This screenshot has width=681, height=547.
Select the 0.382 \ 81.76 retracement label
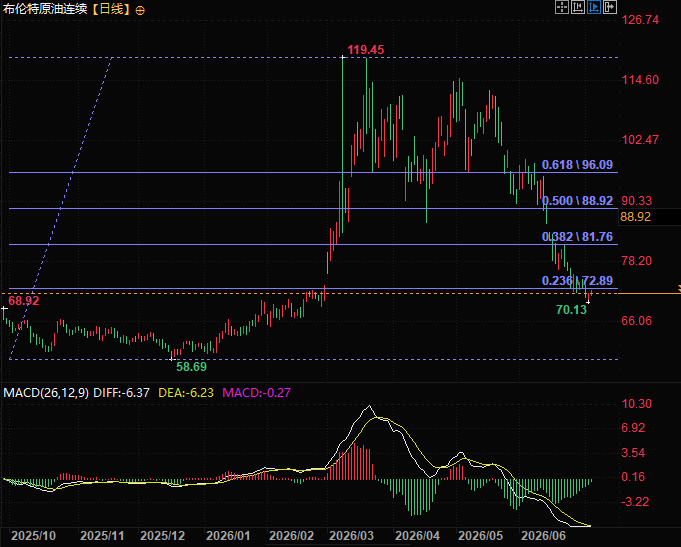pos(577,237)
